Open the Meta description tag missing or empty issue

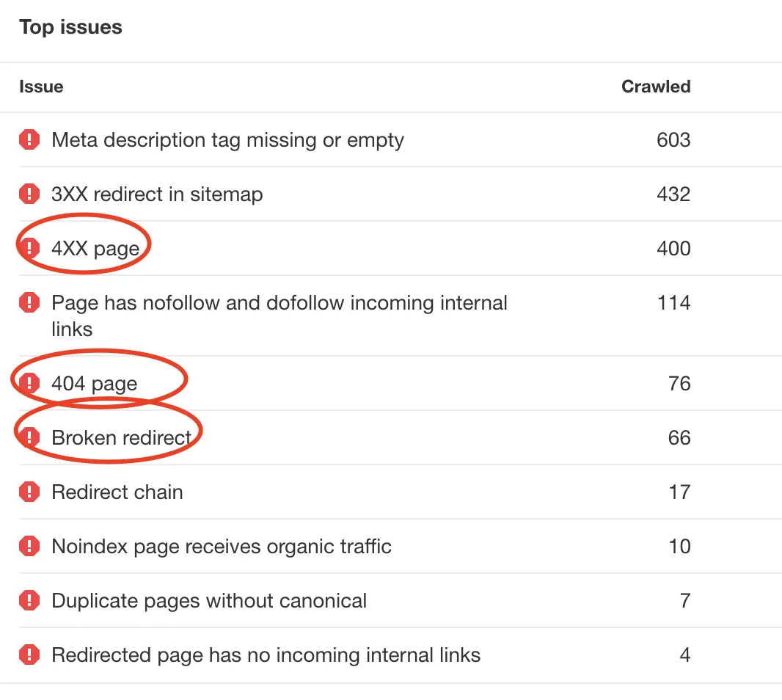227,140
